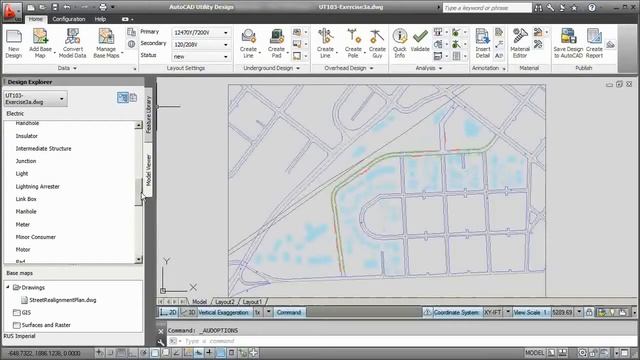640x360 pixels.
Task: Click the View Scale value field
Action: pyautogui.click(x=563, y=312)
